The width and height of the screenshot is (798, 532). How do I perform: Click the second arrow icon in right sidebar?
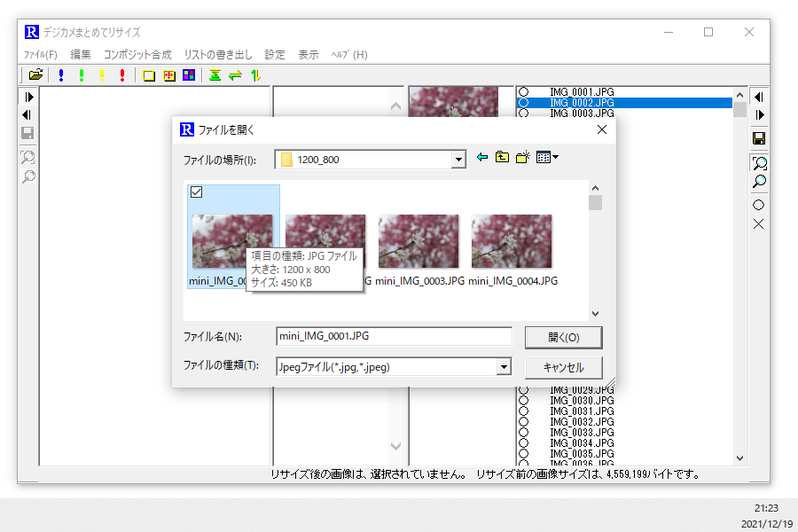click(x=760, y=115)
